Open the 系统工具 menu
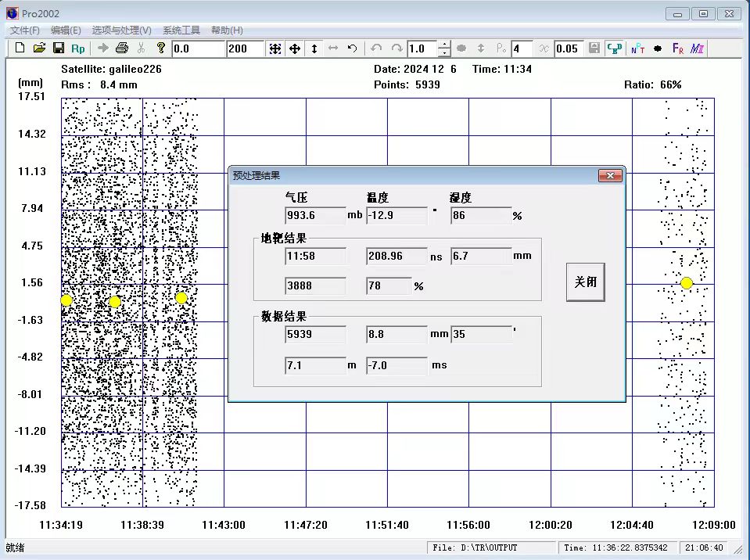The image size is (750, 560). click(181, 31)
